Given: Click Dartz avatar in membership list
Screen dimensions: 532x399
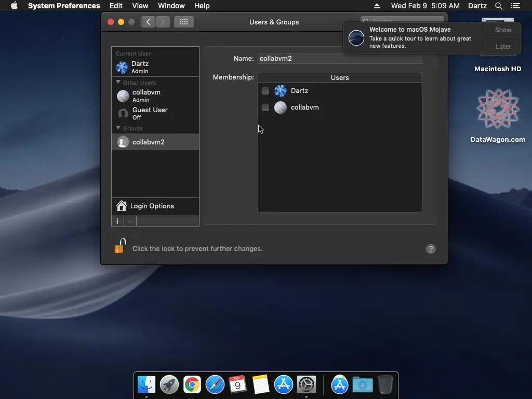Looking at the screenshot, I should [280, 91].
